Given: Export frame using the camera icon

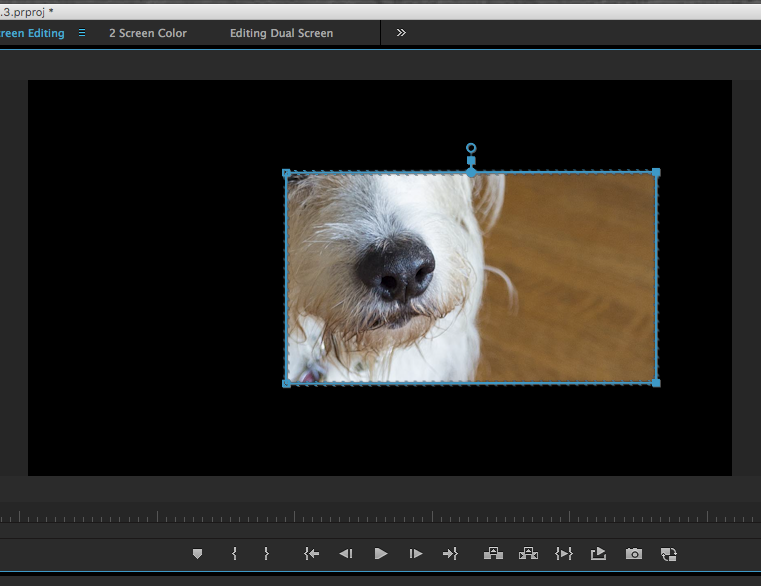Looking at the screenshot, I should [x=633, y=553].
